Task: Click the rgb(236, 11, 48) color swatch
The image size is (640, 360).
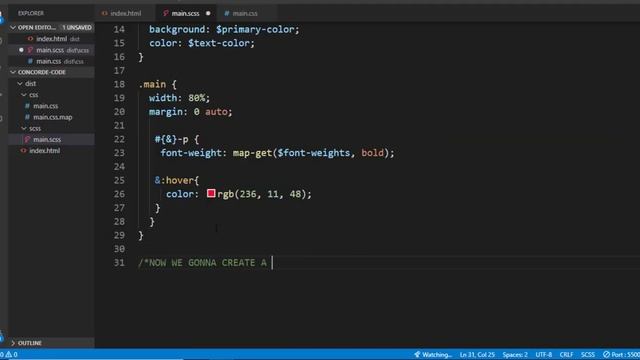Action: pyautogui.click(x=211, y=193)
